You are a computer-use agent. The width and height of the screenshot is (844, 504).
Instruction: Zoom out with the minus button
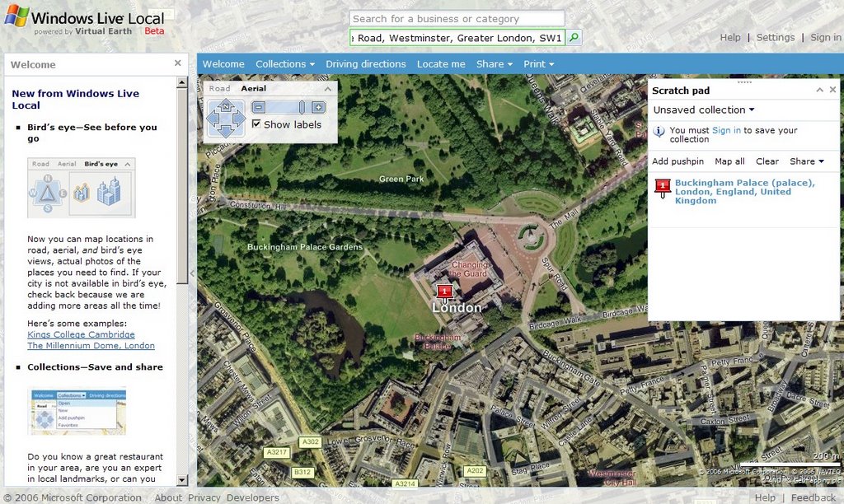259,107
